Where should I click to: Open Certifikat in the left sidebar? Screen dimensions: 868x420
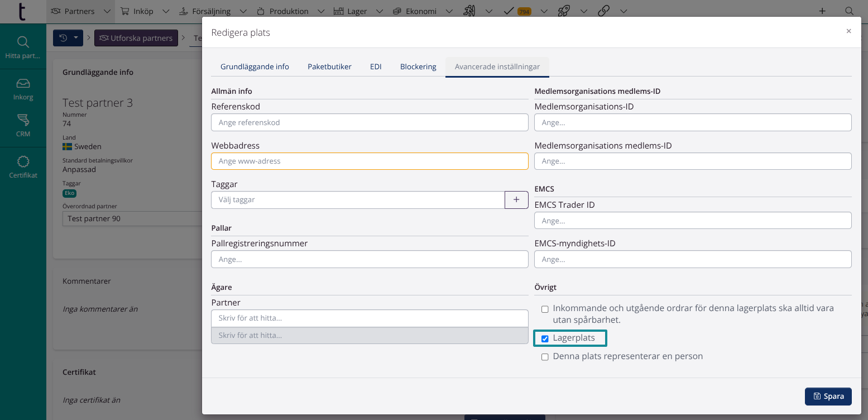click(23, 167)
